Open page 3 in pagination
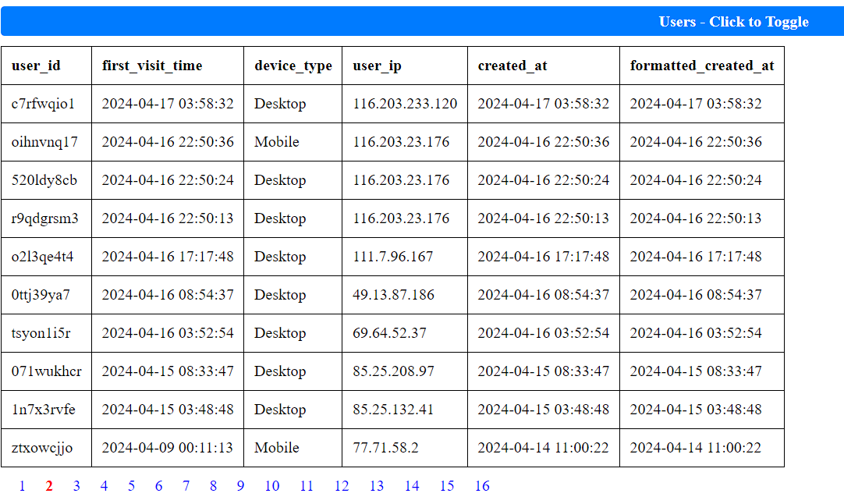The height and width of the screenshot is (504, 844). [x=76, y=486]
